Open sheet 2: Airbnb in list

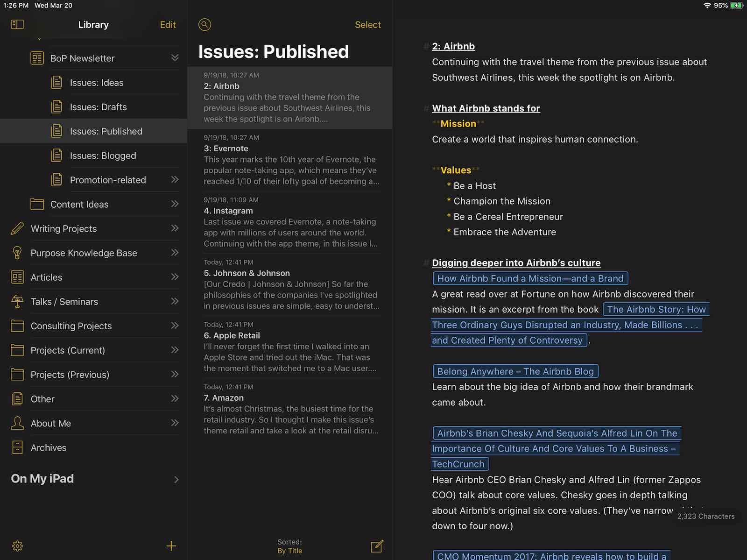point(289,98)
